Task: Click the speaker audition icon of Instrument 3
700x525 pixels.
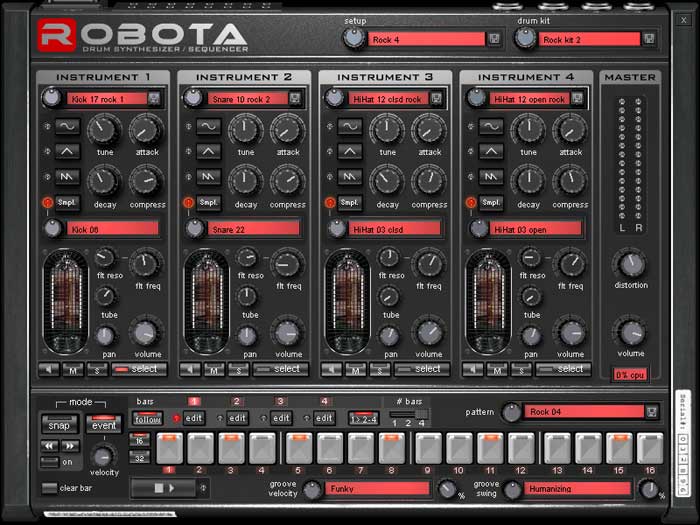Action: (331, 369)
